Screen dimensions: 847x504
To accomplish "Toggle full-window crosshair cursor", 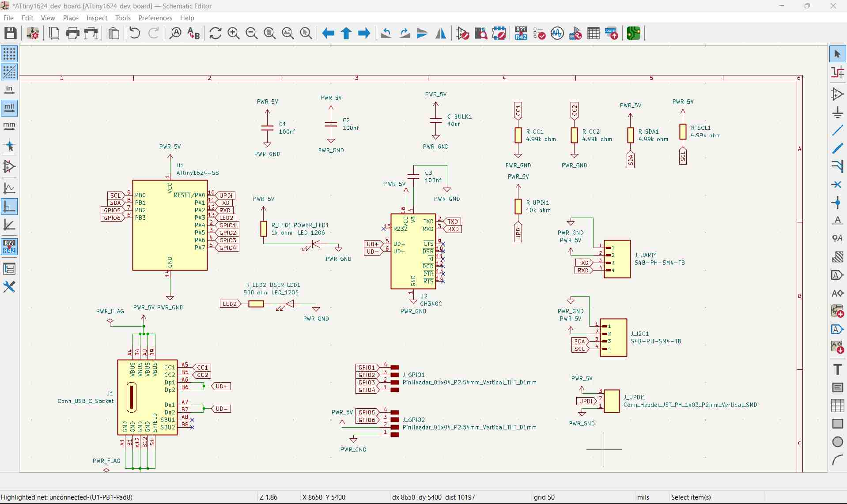I will click(x=9, y=146).
